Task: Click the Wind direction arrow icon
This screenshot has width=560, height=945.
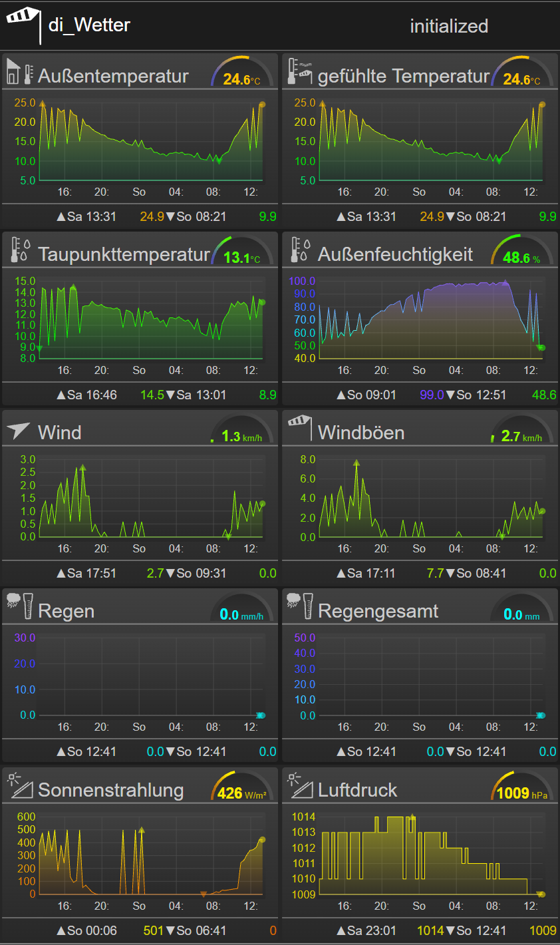Action: (x=19, y=429)
